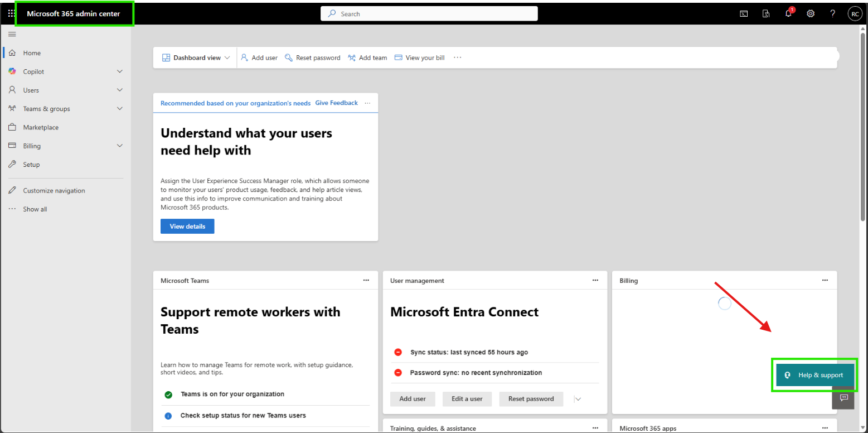Open more options on recommendation card
The image size is (868, 433).
pyautogui.click(x=367, y=103)
